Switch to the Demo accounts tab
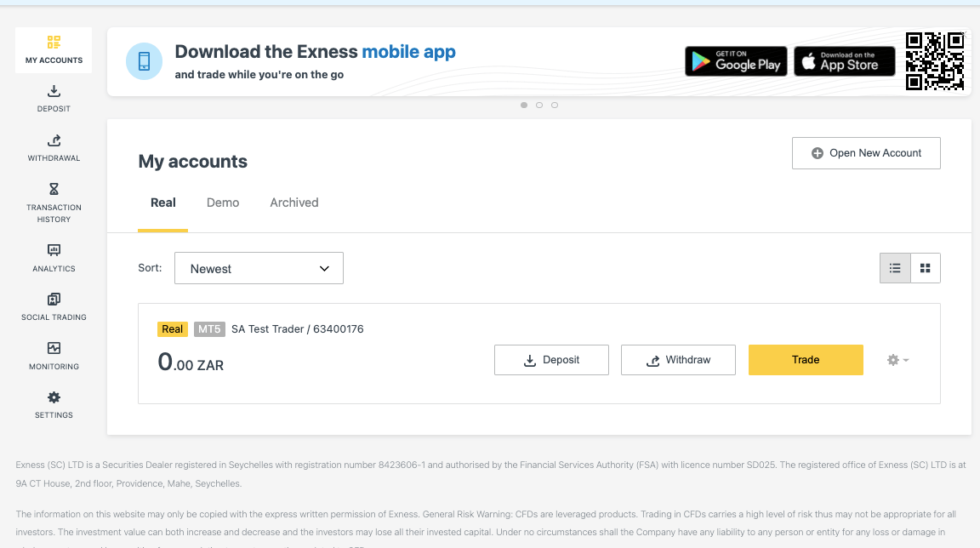Screen dimensions: 980x548 [x=223, y=203]
